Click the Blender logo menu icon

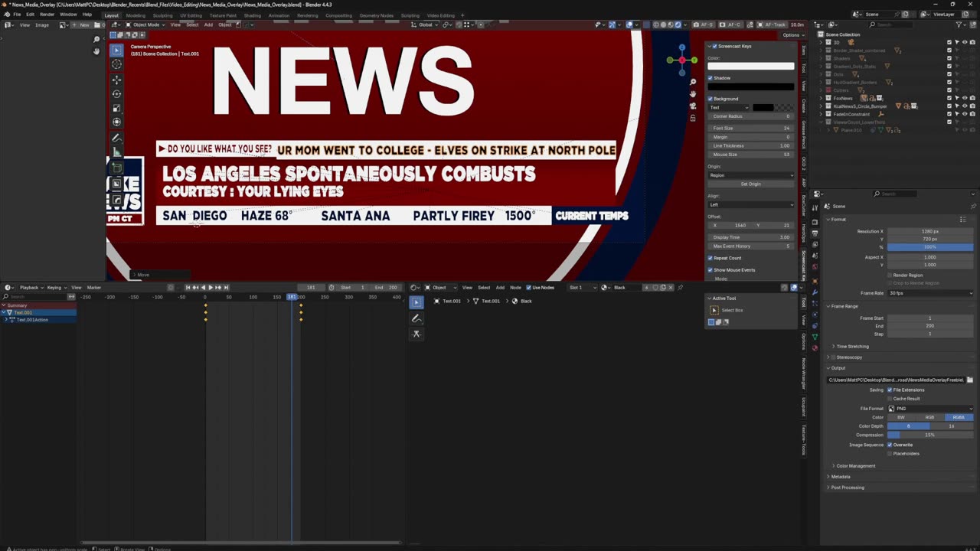coord(7,15)
